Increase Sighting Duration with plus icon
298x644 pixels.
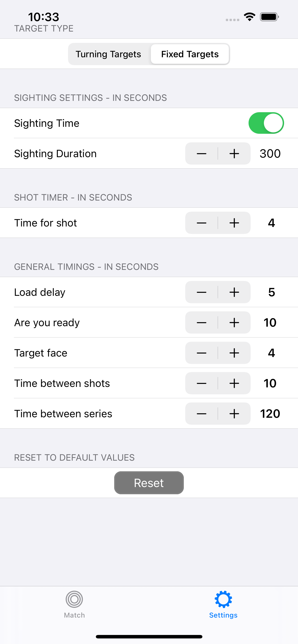click(x=234, y=153)
